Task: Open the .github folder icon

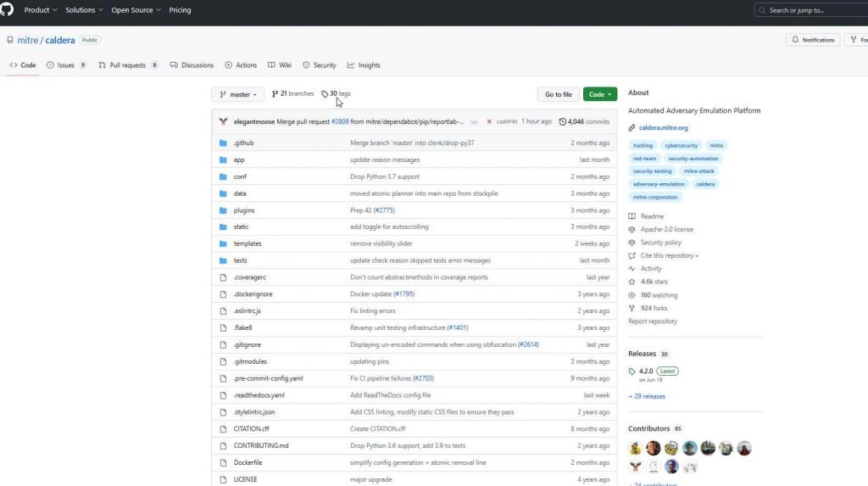Action: (x=223, y=143)
